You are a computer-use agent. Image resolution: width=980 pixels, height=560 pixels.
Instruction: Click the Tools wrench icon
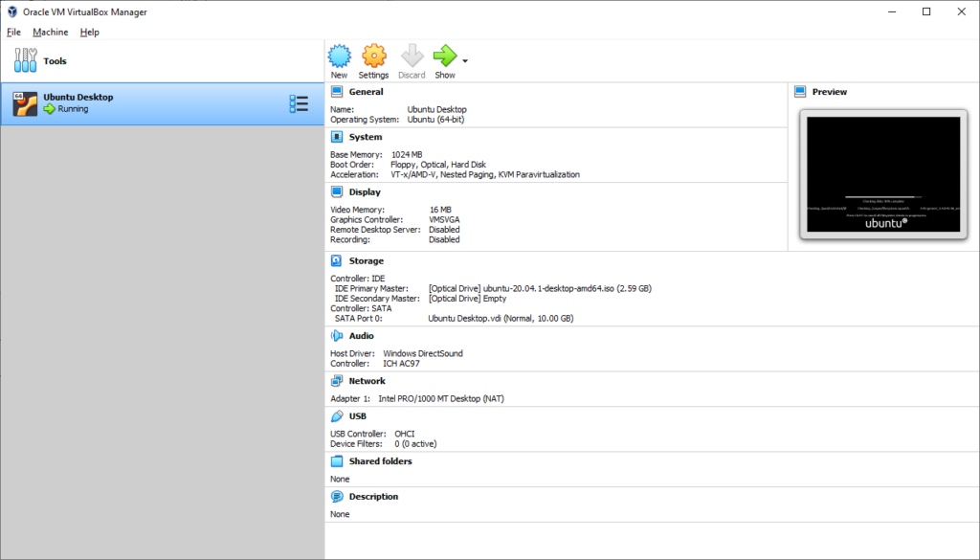(x=26, y=60)
